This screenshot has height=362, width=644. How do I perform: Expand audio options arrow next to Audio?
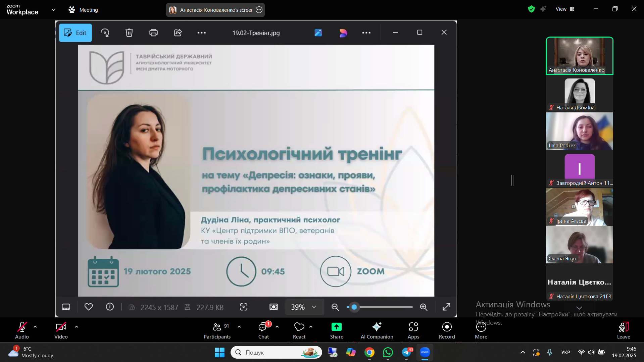[35, 327]
